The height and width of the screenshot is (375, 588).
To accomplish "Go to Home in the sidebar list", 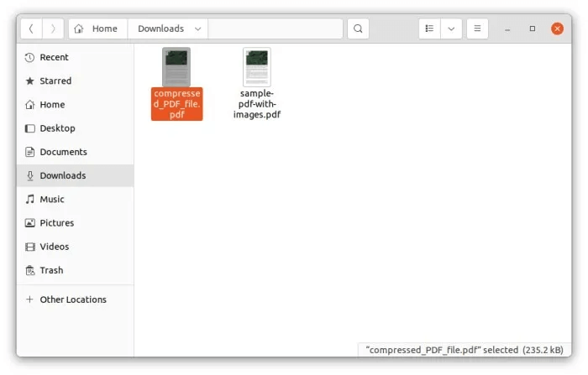I will (75, 105).
